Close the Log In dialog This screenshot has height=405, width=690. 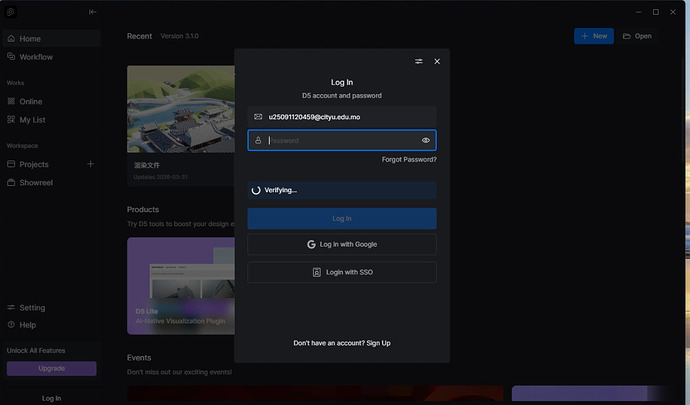tap(437, 61)
